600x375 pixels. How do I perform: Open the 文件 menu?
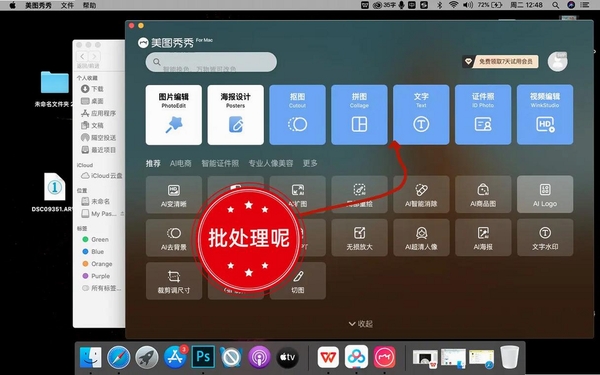[x=67, y=5]
